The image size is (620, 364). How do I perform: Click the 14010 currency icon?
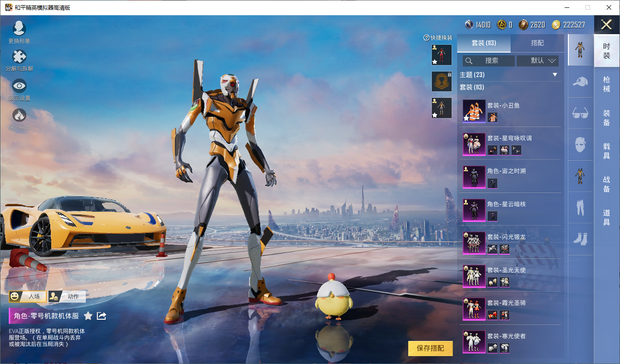pyautogui.click(x=469, y=25)
